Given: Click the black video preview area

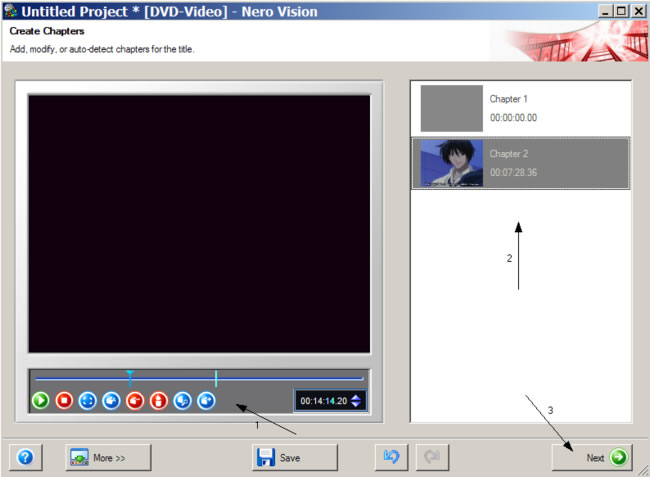Looking at the screenshot, I should pyautogui.click(x=199, y=224).
